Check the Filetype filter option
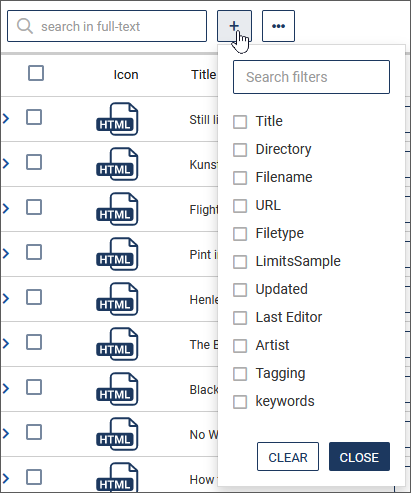Screen dimensions: 411x493 point(240,234)
